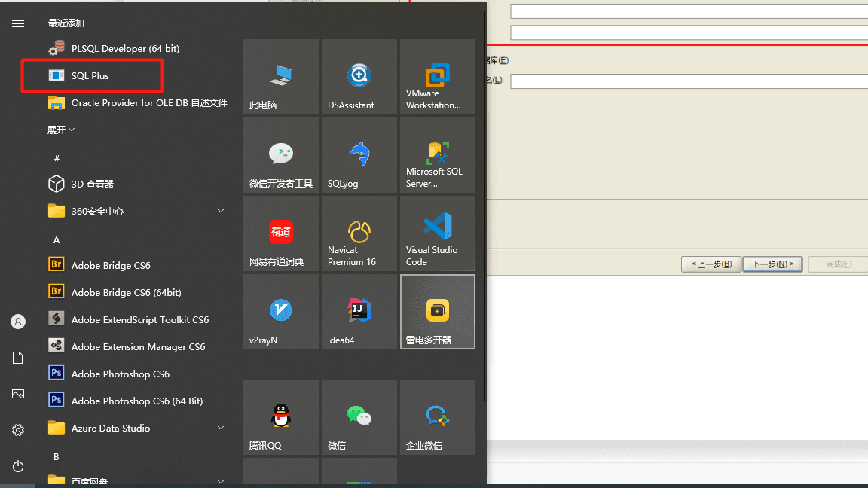
Task: Open 腾讯QQ tile
Action: click(280, 417)
